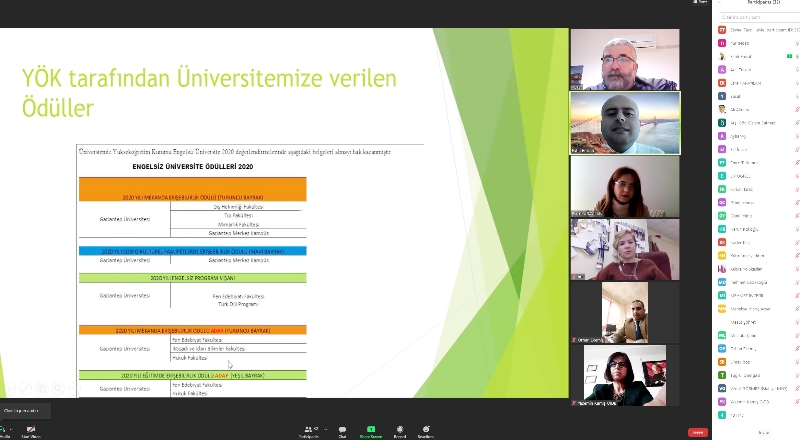This screenshot has width=800, height=440.
Task: Click slide title 'YÖK tarafından Üniversitemize verilen'
Action: [209, 79]
